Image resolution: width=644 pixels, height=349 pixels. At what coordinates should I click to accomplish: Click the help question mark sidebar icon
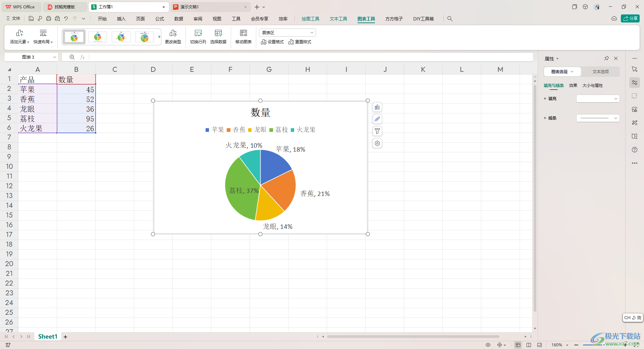(635, 150)
